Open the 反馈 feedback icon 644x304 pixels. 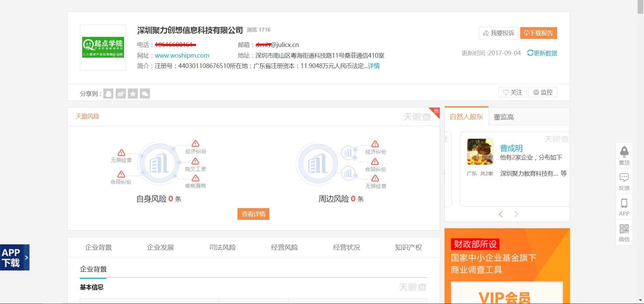coord(624,177)
